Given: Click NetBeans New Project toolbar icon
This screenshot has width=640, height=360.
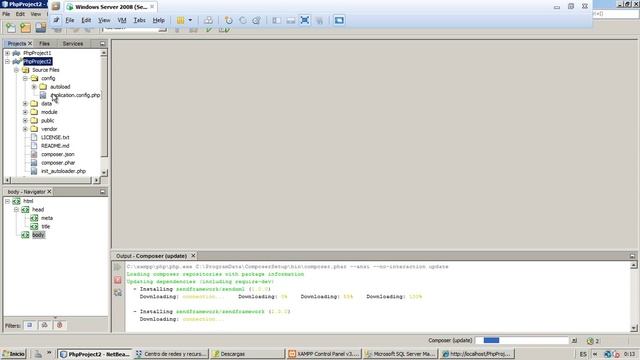Looking at the screenshot, I should click(25, 28).
